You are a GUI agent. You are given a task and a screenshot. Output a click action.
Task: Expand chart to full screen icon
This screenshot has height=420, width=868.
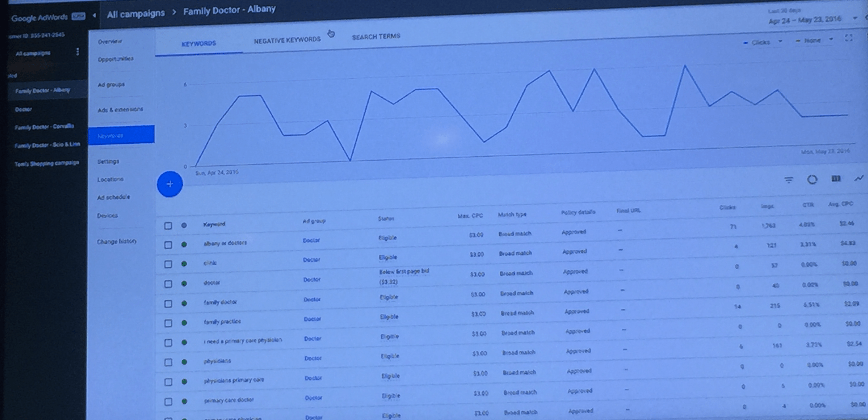pos(849,38)
